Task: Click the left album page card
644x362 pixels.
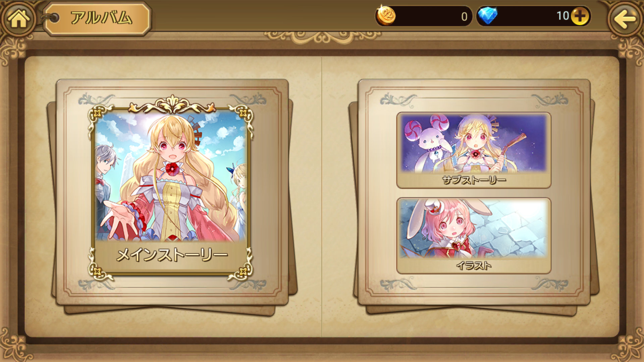Action: pyautogui.click(x=172, y=192)
